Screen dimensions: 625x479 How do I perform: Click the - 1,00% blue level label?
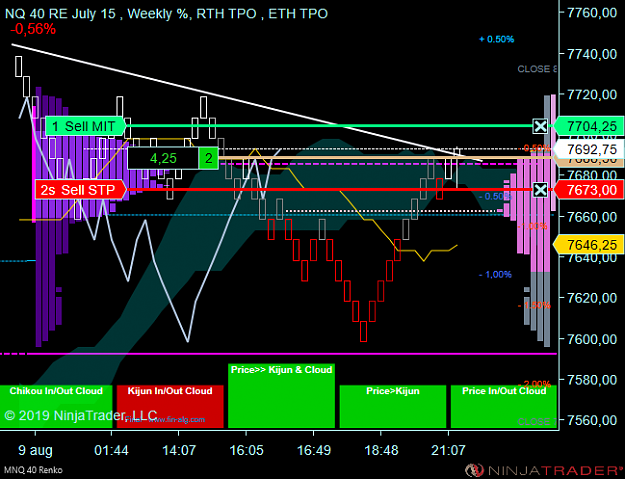click(x=495, y=274)
